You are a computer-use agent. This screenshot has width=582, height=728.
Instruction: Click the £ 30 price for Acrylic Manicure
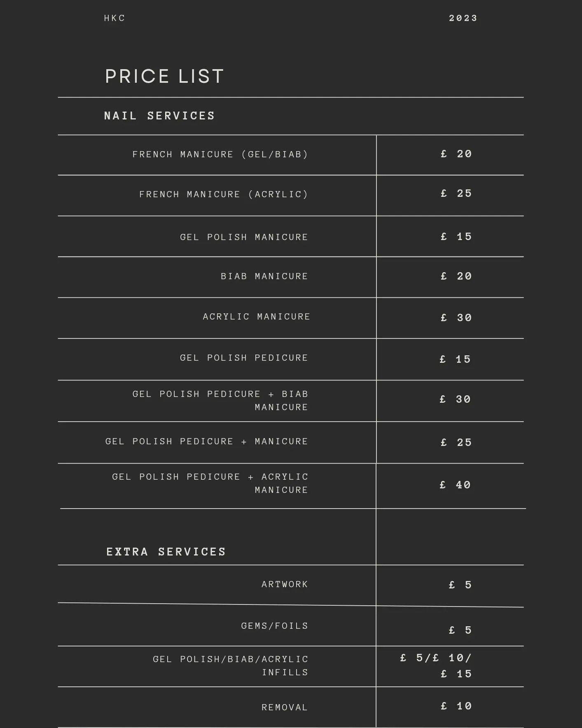456,318
